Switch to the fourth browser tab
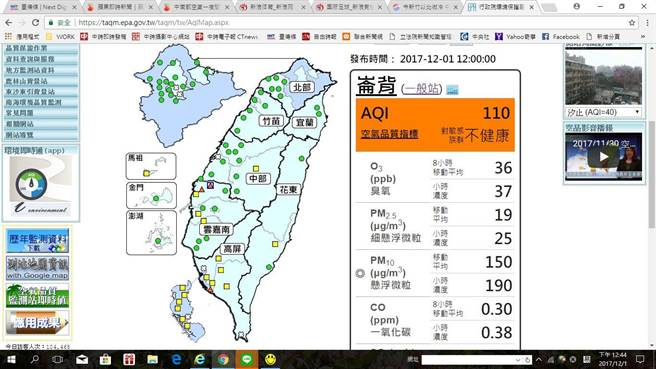Image resolution: width=656 pixels, height=369 pixels. [272, 7]
